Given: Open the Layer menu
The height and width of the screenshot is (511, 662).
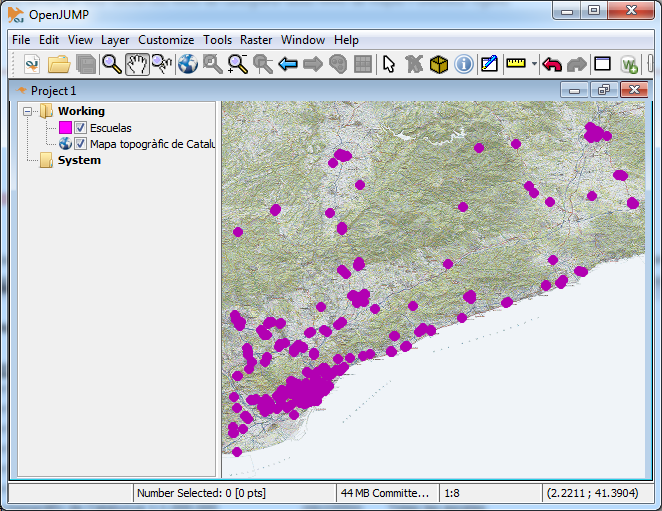Looking at the screenshot, I should [115, 40].
